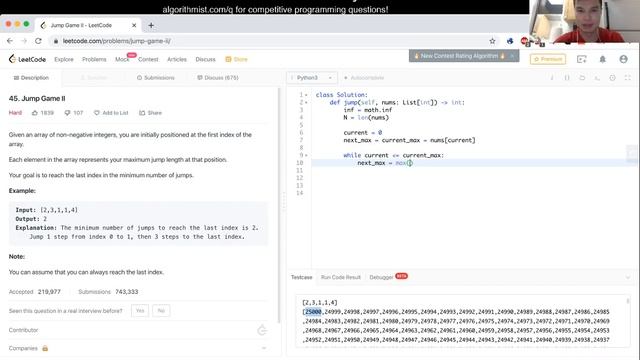Fold the def jump line arrow

pyautogui.click(x=306, y=102)
